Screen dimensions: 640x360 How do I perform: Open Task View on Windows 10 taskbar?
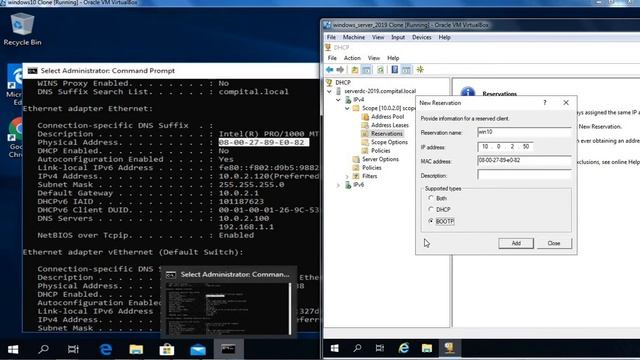click(x=73, y=349)
